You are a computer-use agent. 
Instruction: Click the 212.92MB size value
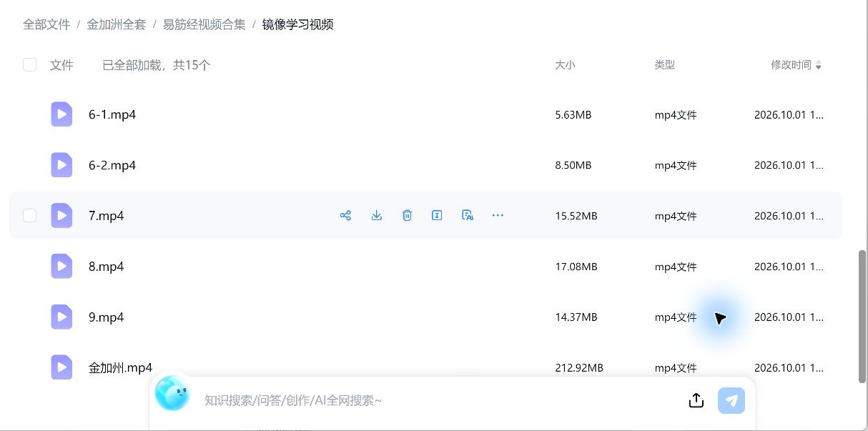[579, 368]
